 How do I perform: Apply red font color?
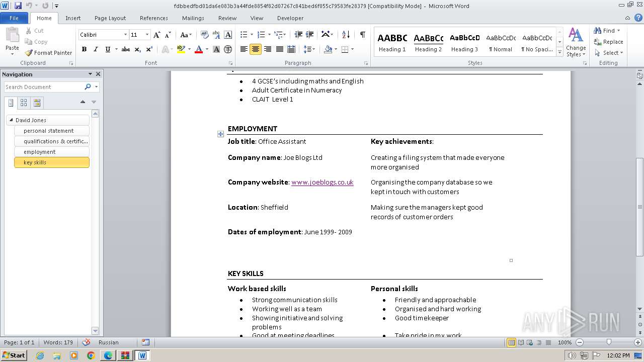click(199, 49)
